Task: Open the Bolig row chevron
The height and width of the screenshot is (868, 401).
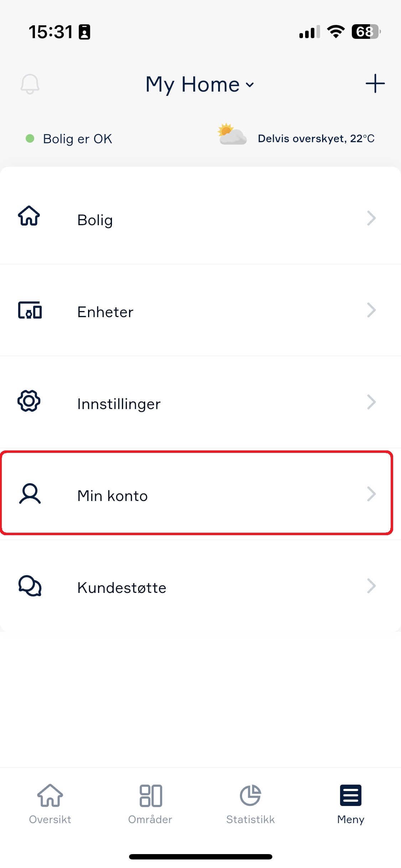Action: (x=371, y=218)
